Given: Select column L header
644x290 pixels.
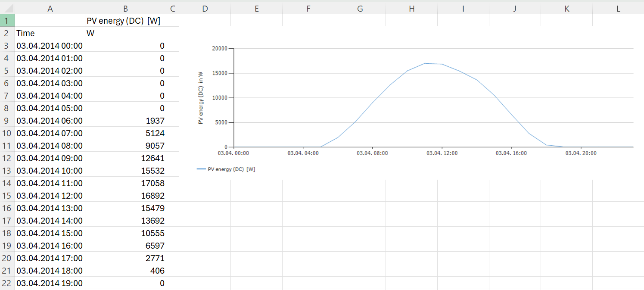Looking at the screenshot, I should pos(618,8).
